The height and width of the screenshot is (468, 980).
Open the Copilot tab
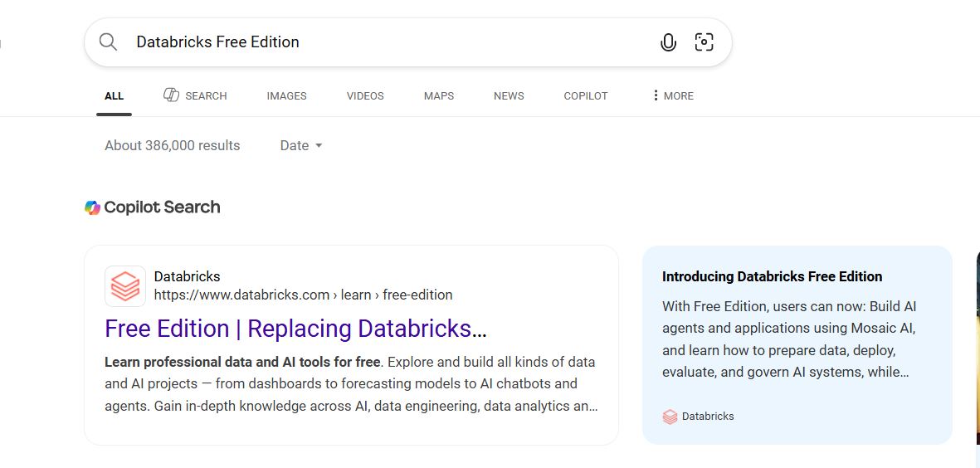pyautogui.click(x=585, y=95)
